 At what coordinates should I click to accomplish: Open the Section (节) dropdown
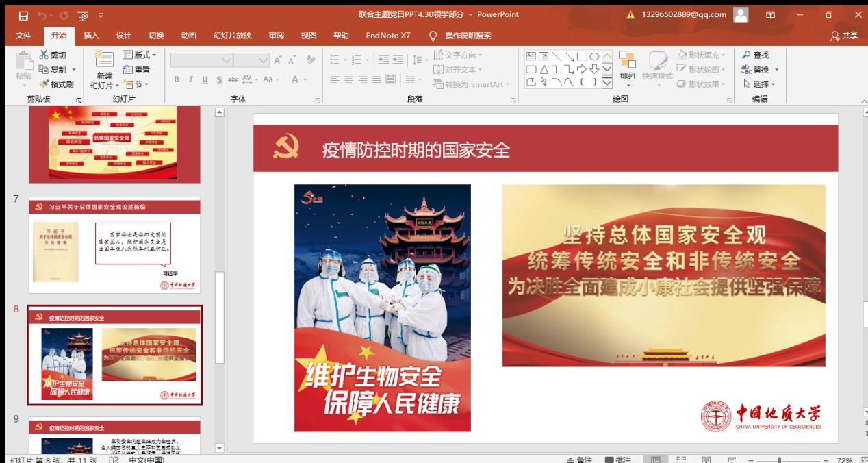coord(135,84)
